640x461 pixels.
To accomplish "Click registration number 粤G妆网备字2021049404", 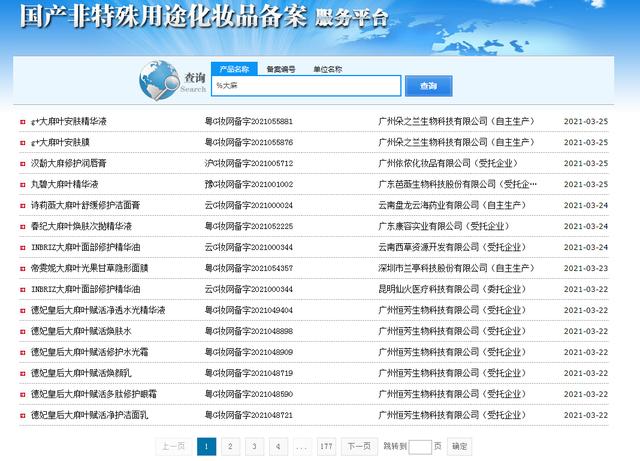I will tap(249, 310).
